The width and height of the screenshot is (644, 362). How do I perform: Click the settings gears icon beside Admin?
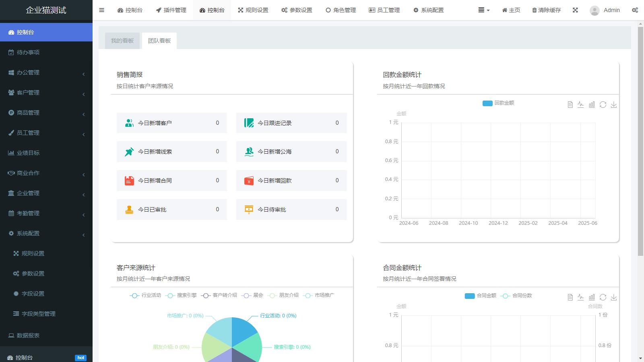tap(635, 10)
